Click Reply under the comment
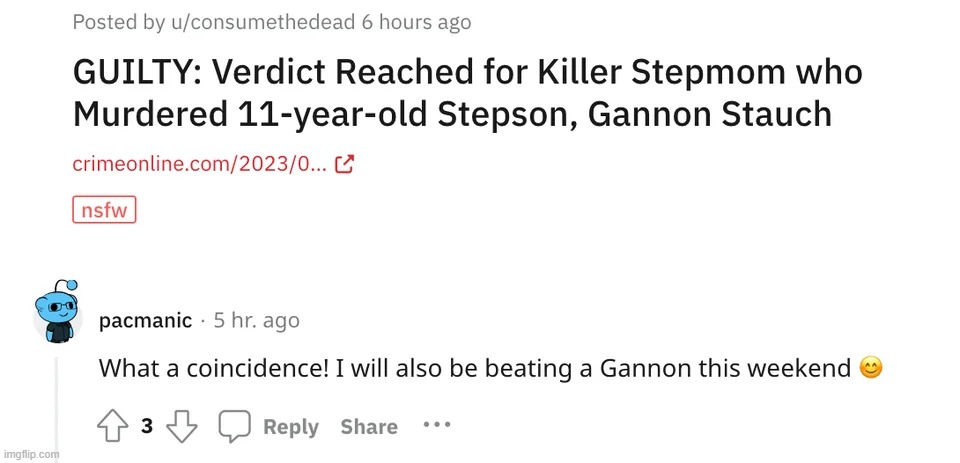Viewport: 960px width, 463px height. 291,427
